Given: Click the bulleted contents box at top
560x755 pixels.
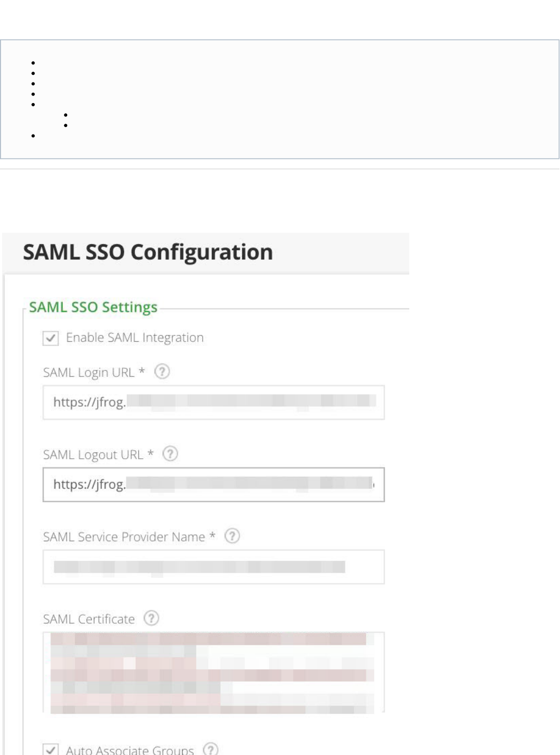Looking at the screenshot, I should (x=280, y=99).
